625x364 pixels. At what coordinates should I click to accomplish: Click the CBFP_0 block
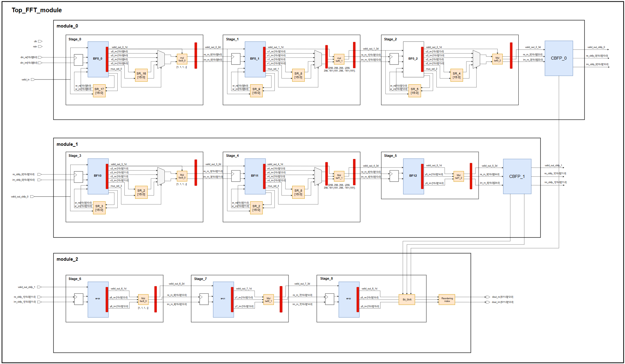click(x=558, y=58)
